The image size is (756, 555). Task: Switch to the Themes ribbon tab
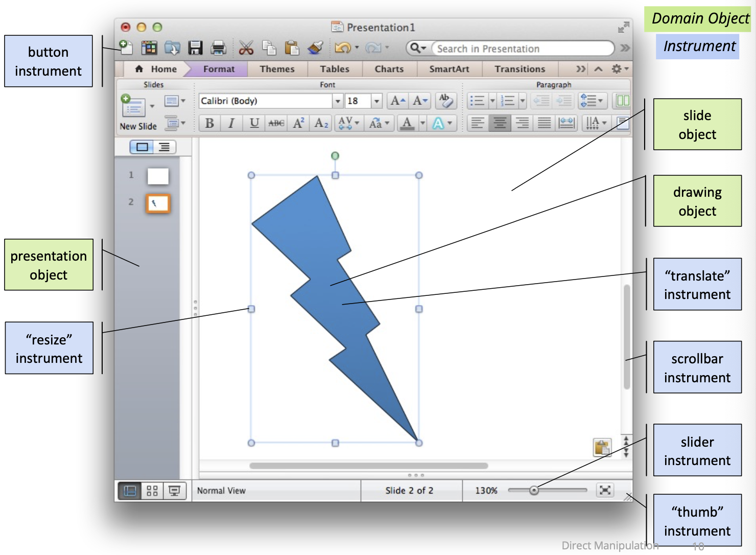point(277,69)
